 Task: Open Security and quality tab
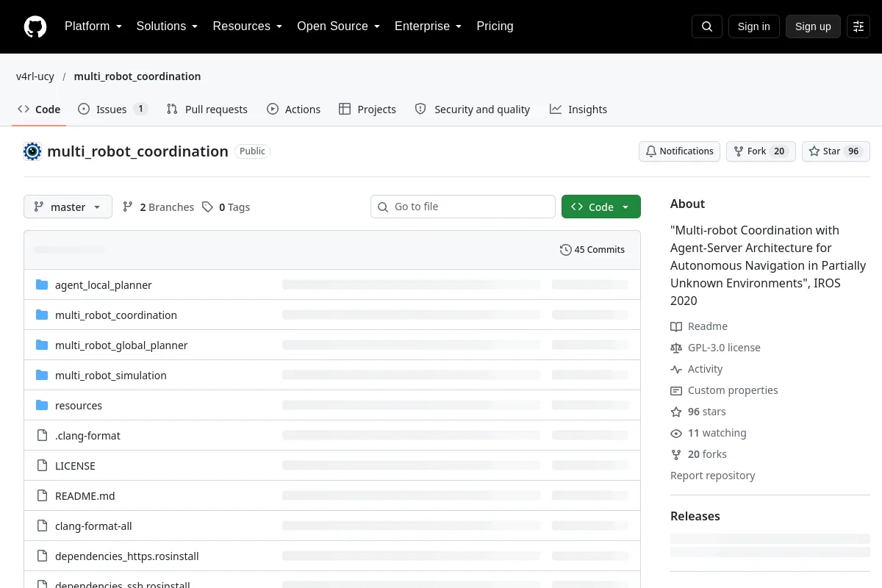[x=473, y=110]
